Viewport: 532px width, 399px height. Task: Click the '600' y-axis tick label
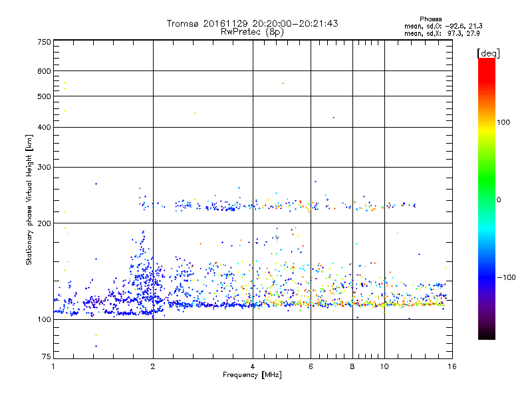(x=44, y=71)
